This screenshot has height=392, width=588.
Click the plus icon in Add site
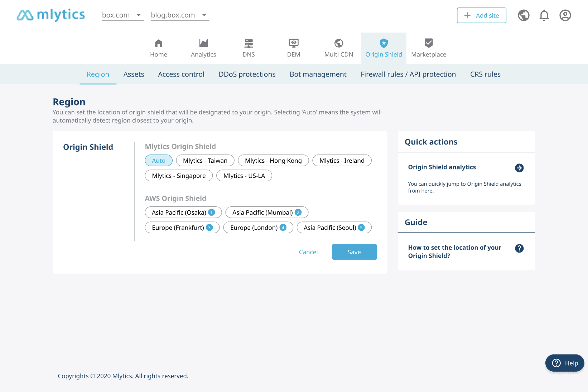pyautogui.click(x=467, y=15)
